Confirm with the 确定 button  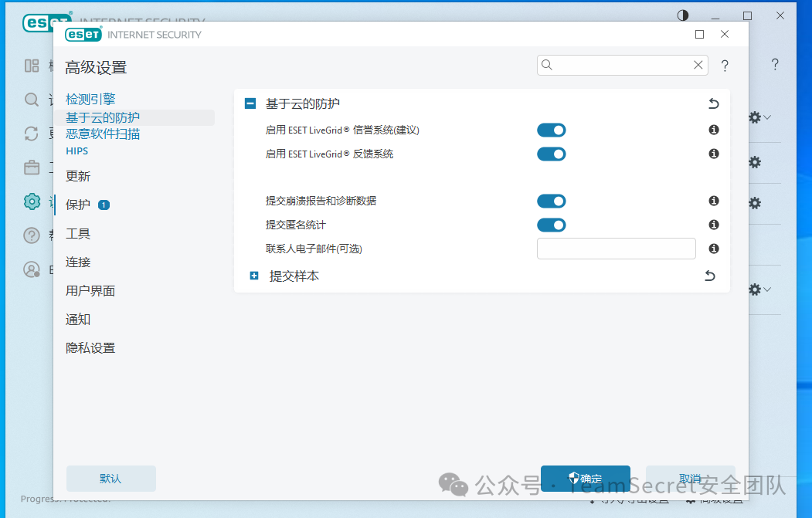point(585,479)
